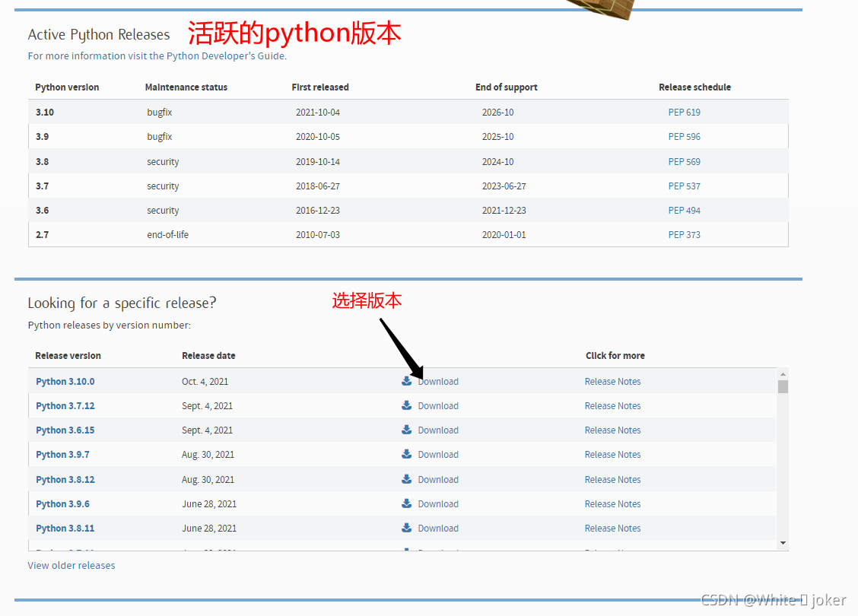The width and height of the screenshot is (858, 616).
Task: Click download icon for Python 3.10.0
Action: tap(407, 381)
